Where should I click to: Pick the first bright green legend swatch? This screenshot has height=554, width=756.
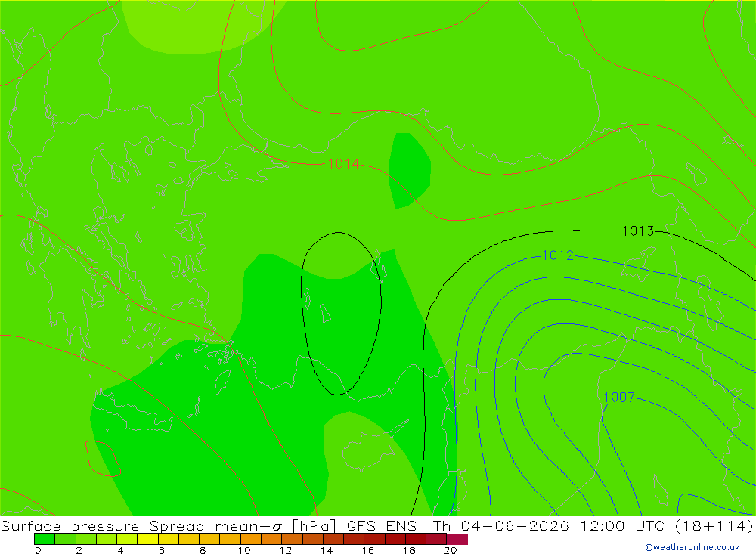coord(45,539)
